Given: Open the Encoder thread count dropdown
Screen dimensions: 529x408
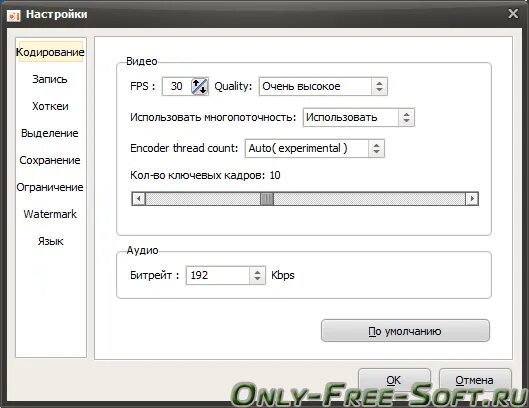Looking at the screenshot, I should (314, 148).
